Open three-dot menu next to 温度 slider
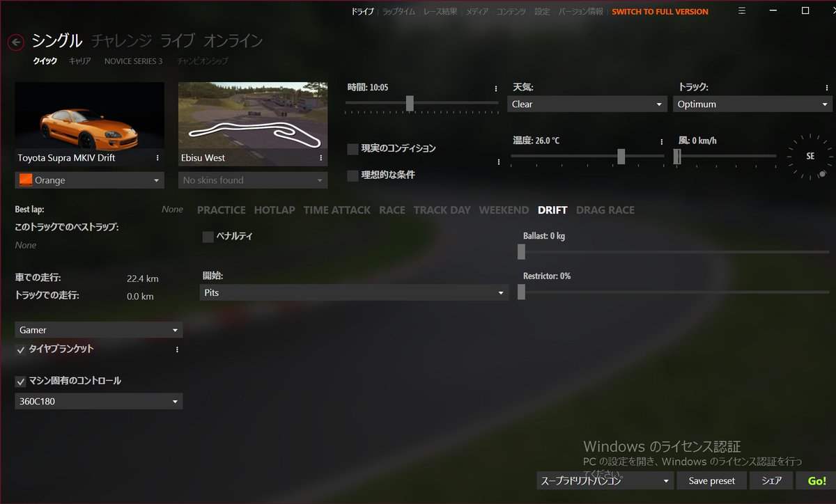Image resolution: width=836 pixels, height=504 pixels. click(x=661, y=141)
